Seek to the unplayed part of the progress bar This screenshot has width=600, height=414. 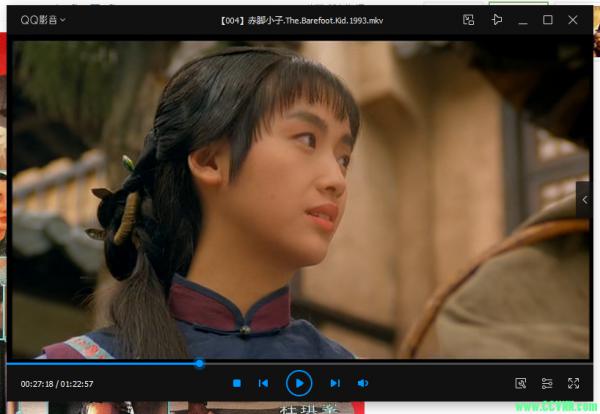point(400,364)
